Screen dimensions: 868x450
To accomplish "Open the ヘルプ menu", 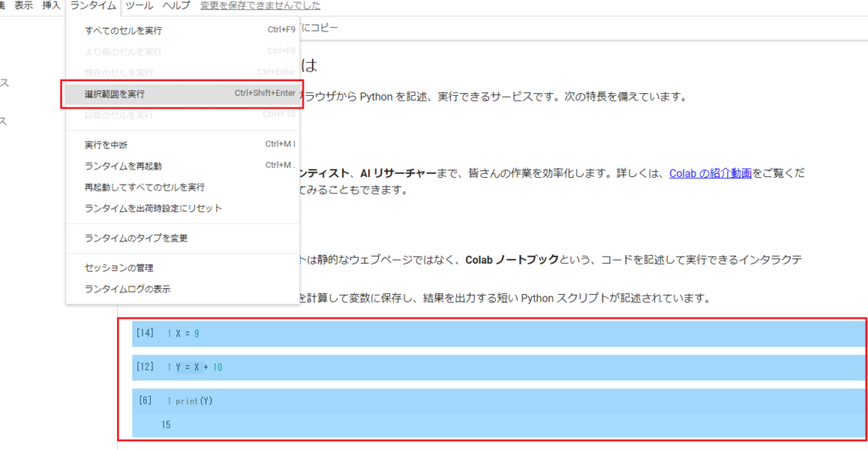I will [176, 6].
